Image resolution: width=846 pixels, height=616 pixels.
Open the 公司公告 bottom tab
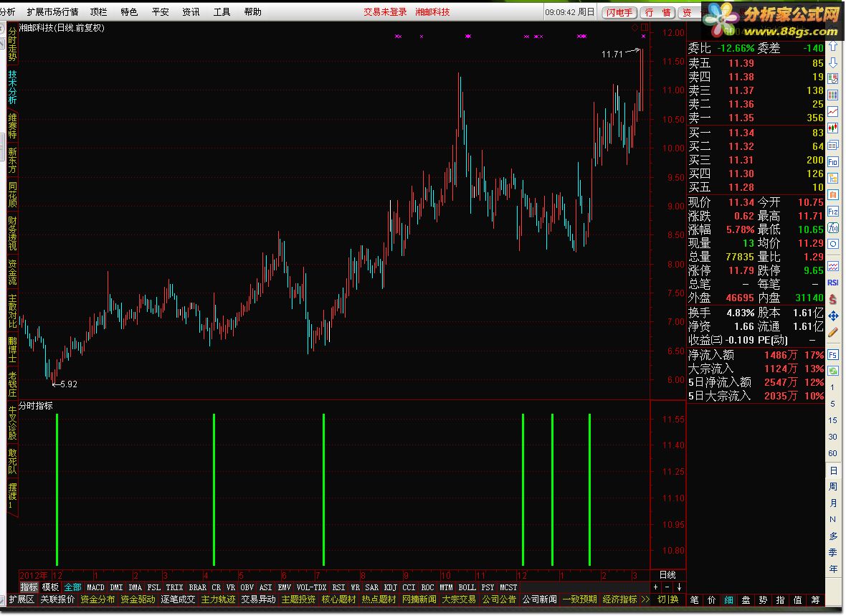point(499,600)
